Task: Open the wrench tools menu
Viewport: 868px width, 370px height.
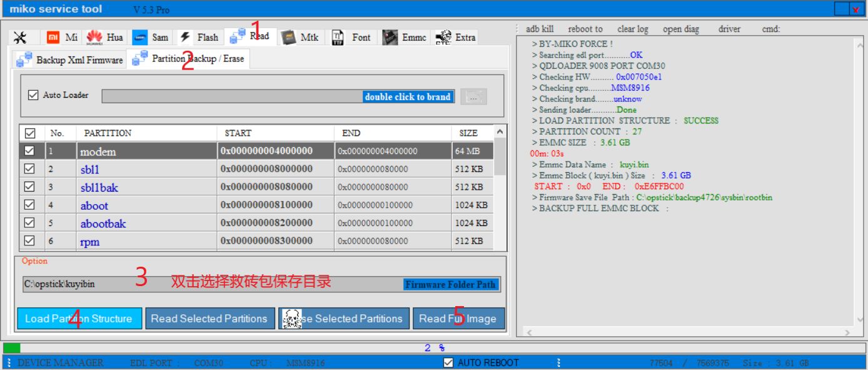Action: (x=21, y=37)
